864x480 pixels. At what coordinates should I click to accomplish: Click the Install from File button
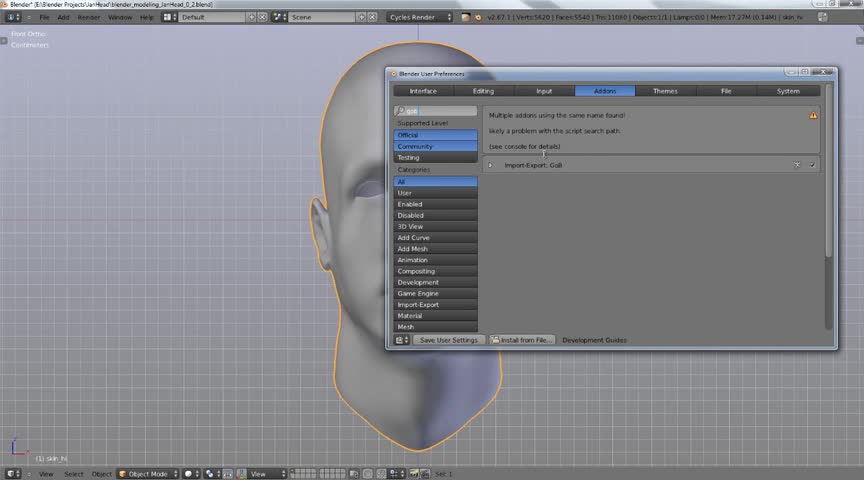(522, 340)
